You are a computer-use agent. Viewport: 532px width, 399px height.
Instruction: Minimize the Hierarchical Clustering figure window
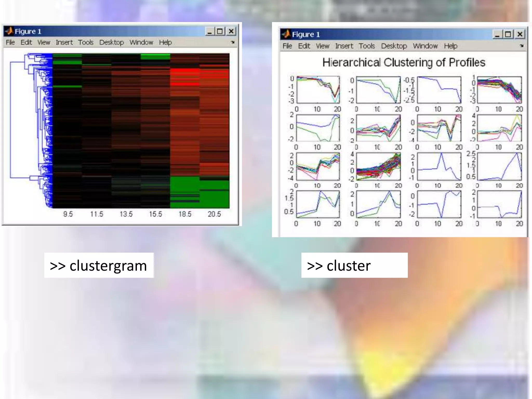(497, 34)
